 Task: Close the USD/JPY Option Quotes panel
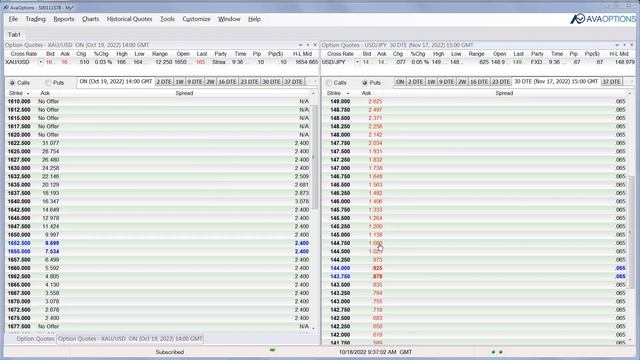point(632,45)
